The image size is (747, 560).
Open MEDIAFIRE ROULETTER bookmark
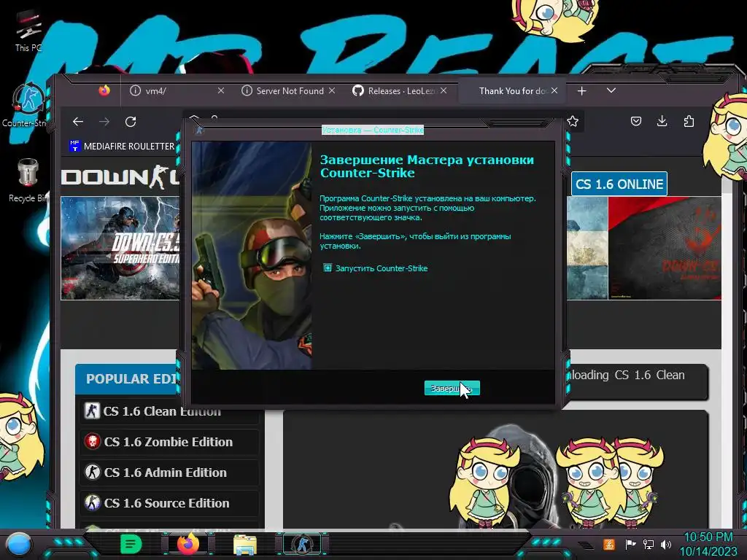click(x=122, y=146)
